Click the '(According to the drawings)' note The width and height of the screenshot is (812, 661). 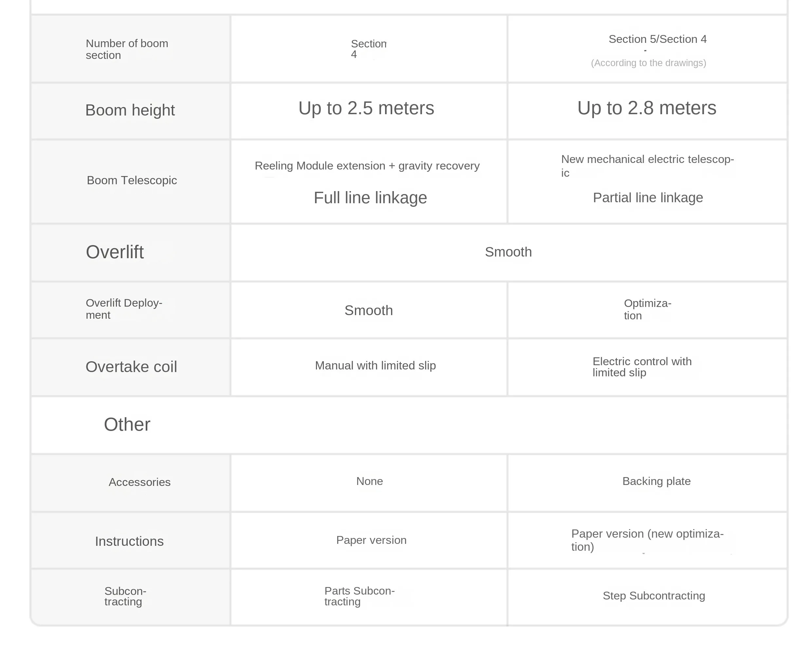click(648, 63)
